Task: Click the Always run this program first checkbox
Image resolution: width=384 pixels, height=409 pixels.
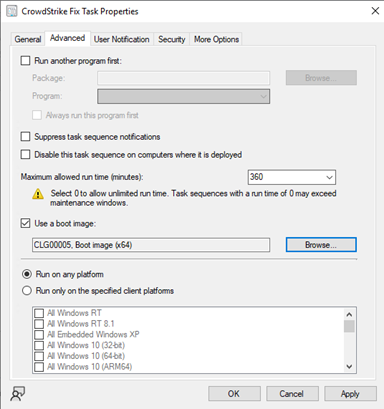Action: tap(37, 115)
